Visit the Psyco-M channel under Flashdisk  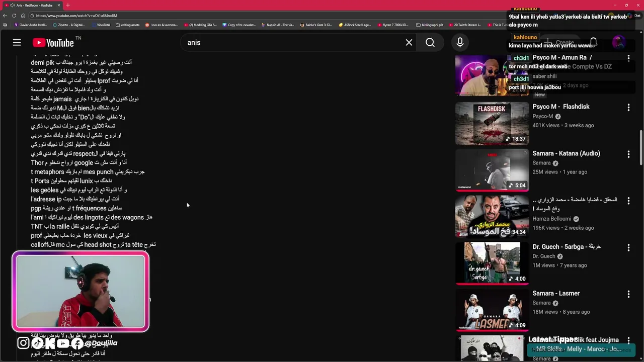point(543,116)
